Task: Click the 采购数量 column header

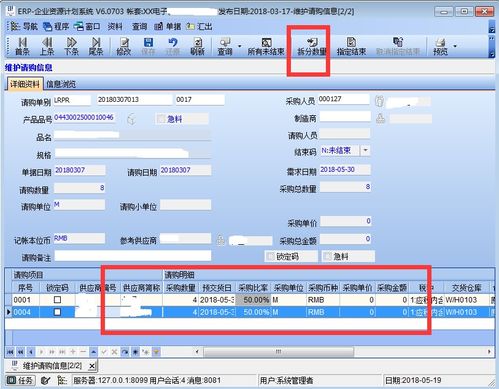Action: [181, 288]
